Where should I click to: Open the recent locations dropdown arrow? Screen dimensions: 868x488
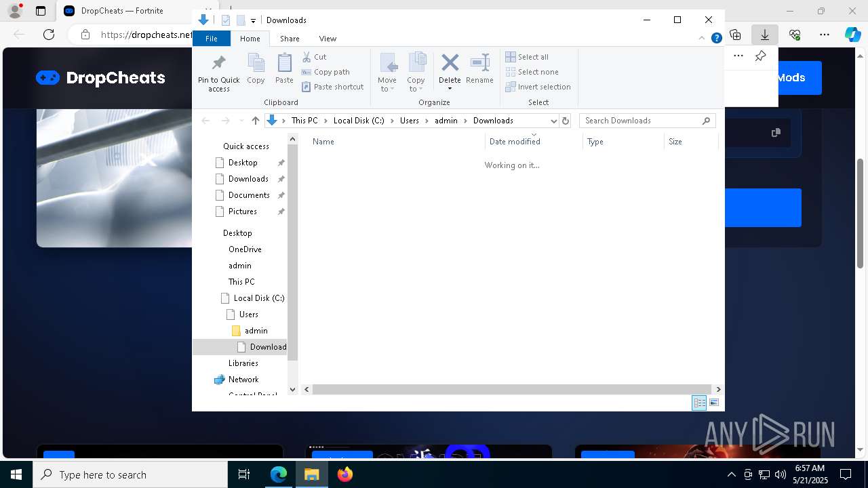[241, 121]
